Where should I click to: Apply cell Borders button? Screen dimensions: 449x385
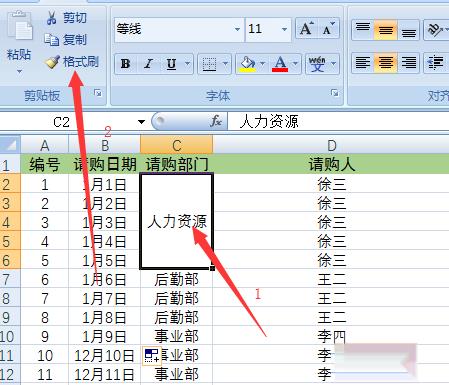point(209,63)
